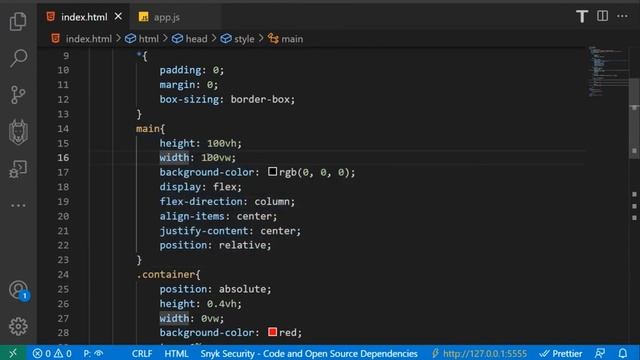Open color picker for the red swatch
This screenshot has width=640, height=360.
pyautogui.click(x=272, y=332)
